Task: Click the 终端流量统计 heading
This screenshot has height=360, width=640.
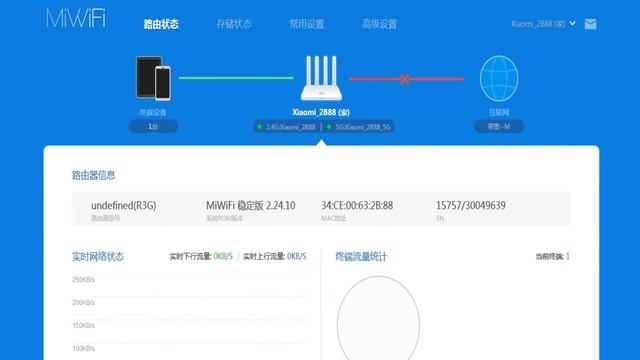Action: pos(361,257)
